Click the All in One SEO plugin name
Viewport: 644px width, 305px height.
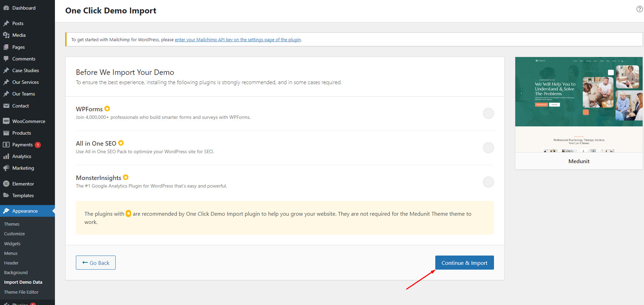click(x=96, y=143)
